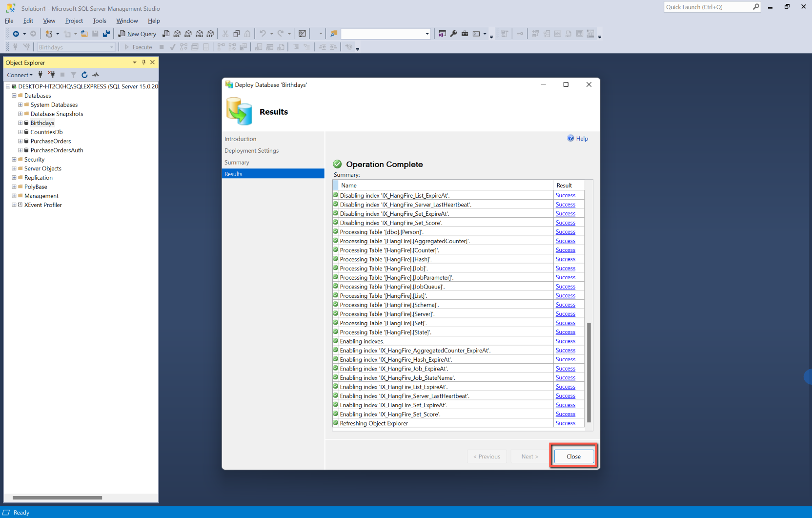The image size is (812, 518).
Task: Execute the Birthdays query via toolbar
Action: [138, 47]
